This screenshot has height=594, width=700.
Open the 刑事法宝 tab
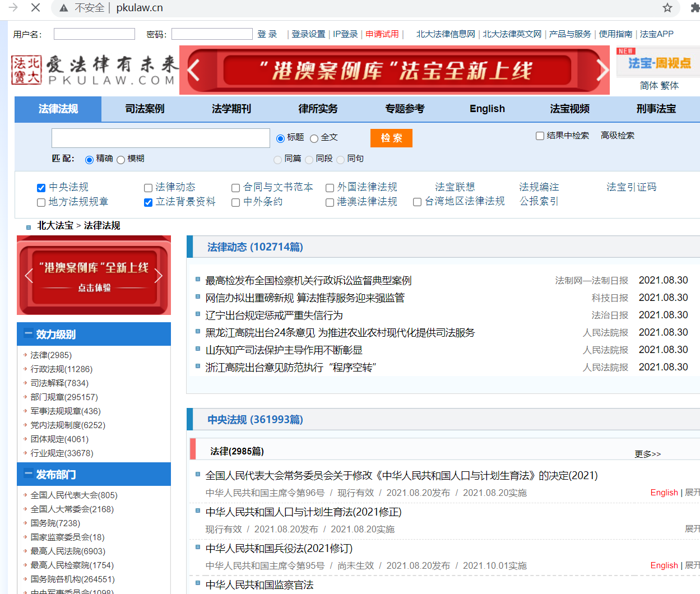tap(656, 109)
